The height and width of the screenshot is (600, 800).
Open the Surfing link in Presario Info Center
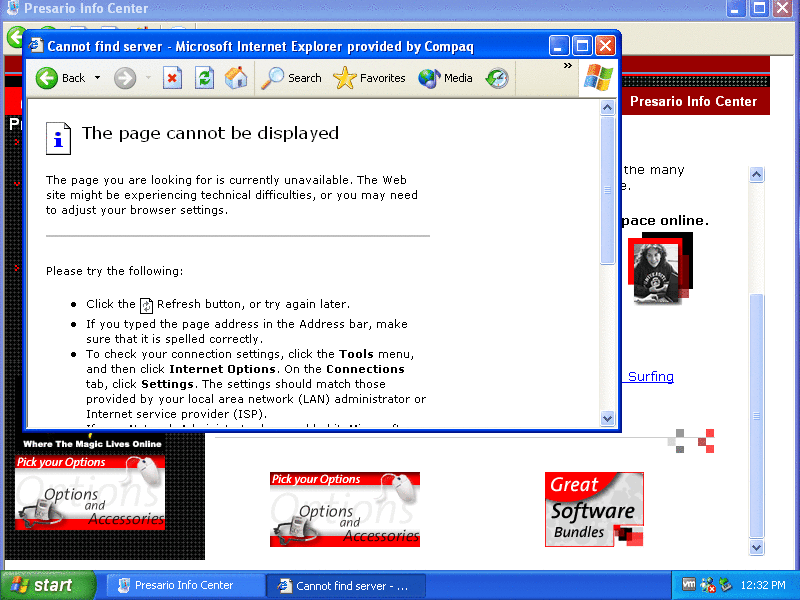[x=651, y=377]
